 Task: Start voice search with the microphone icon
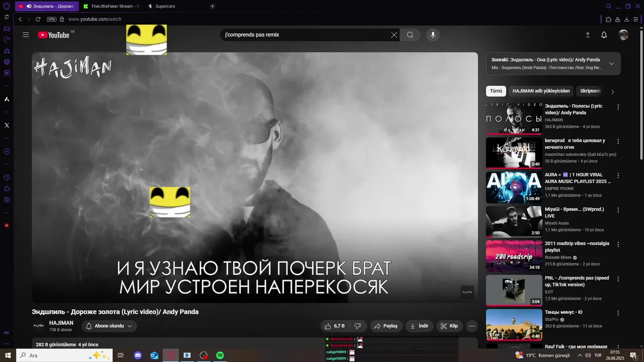tap(433, 35)
